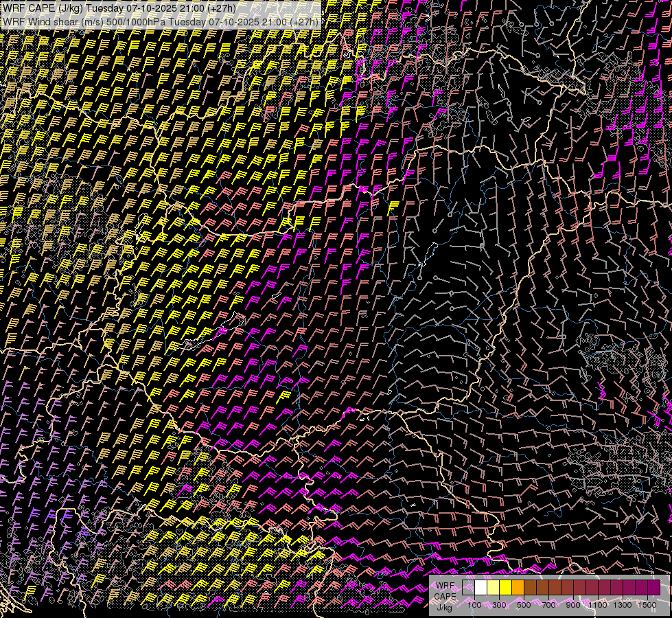Screen dimensions: 672x618
Task: Choose the pale yellow CAPE legend swatch
Action: (494, 587)
